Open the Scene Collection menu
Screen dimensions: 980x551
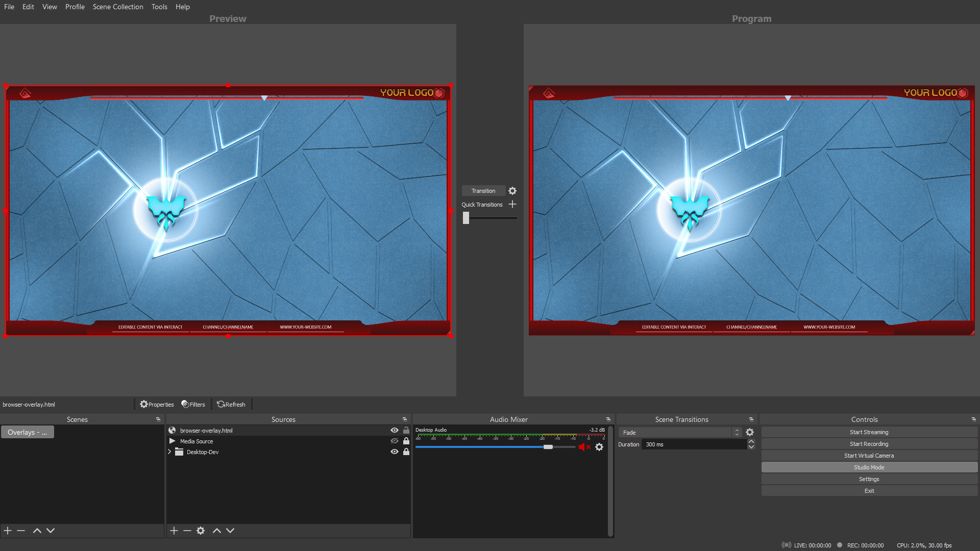tap(117, 7)
